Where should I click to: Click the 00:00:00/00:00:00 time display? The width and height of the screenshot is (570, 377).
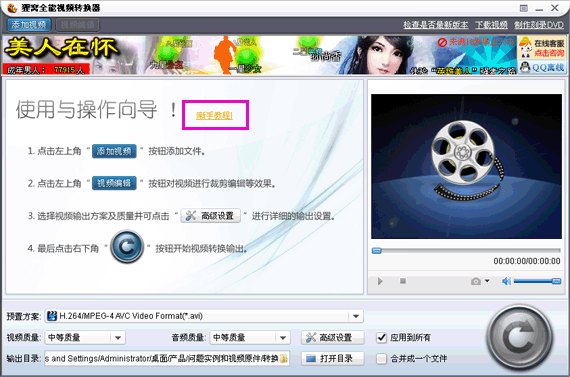[527, 261]
